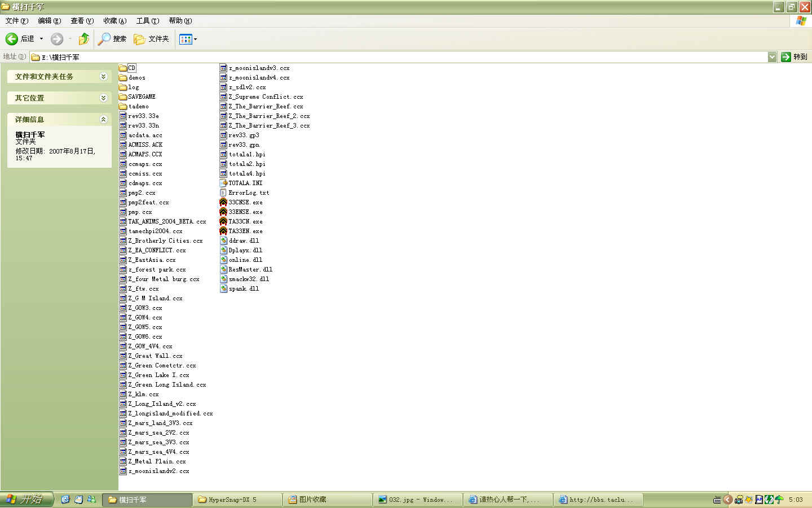Click the green Back arrow button
Image resolution: width=812 pixels, height=508 pixels.
pyautogui.click(x=12, y=39)
